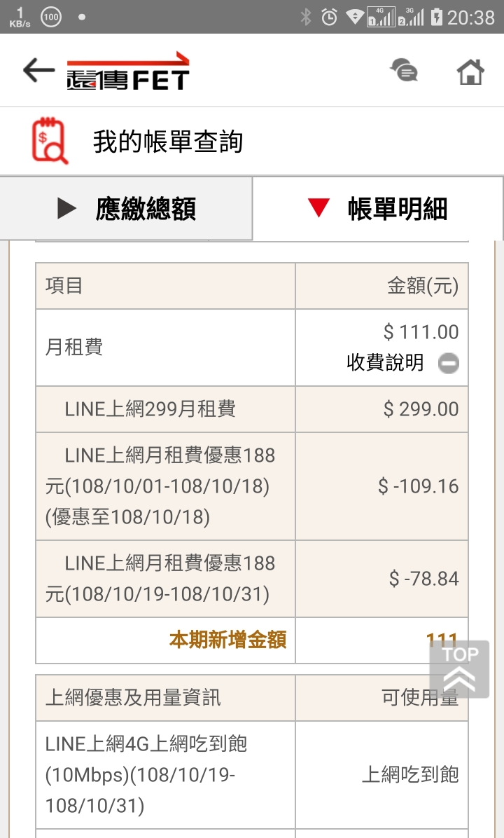
Task: Collapse the 帳單明細 section
Action: [x=378, y=208]
